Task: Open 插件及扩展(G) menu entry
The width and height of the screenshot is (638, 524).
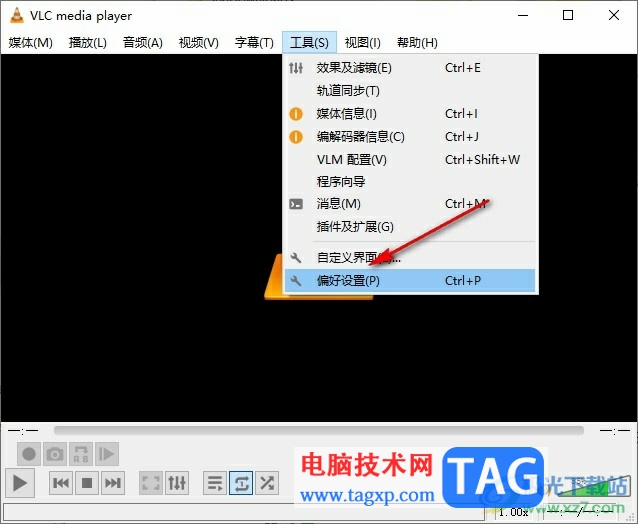Action: pyautogui.click(x=410, y=227)
